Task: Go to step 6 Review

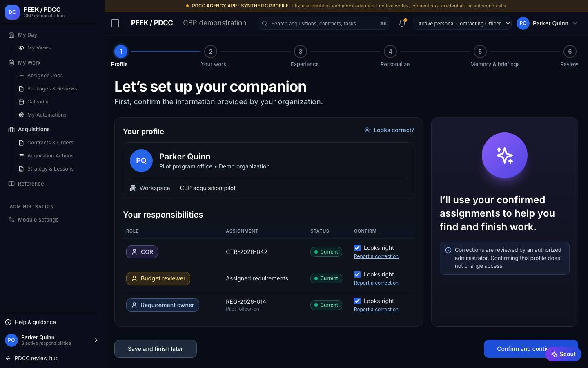Action: pos(570,52)
